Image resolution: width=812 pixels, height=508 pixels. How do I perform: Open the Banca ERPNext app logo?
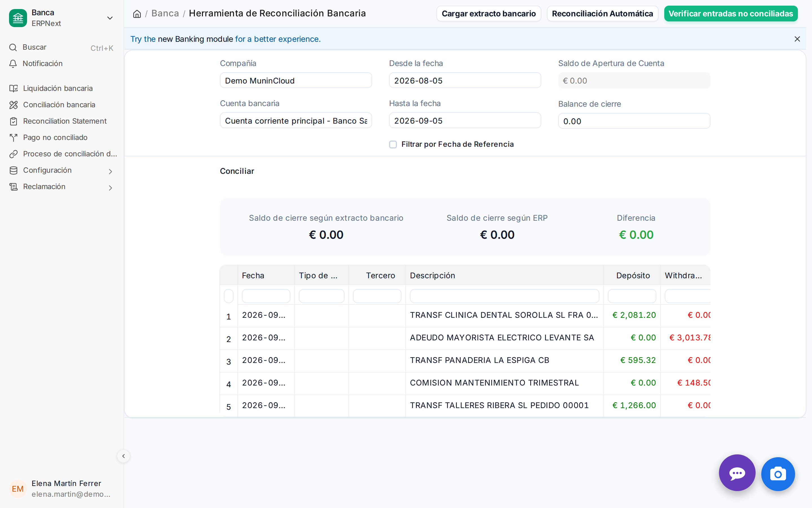pos(18,18)
